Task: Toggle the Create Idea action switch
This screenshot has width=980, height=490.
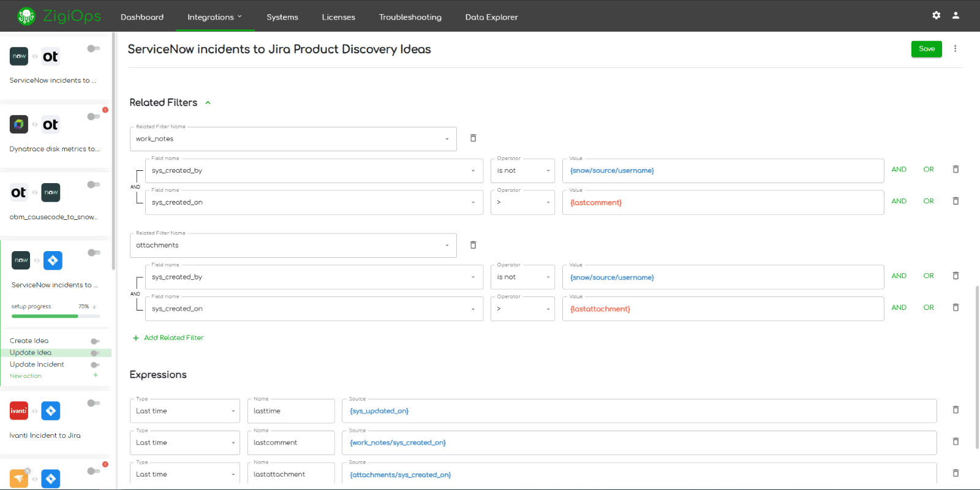Action: pos(95,341)
